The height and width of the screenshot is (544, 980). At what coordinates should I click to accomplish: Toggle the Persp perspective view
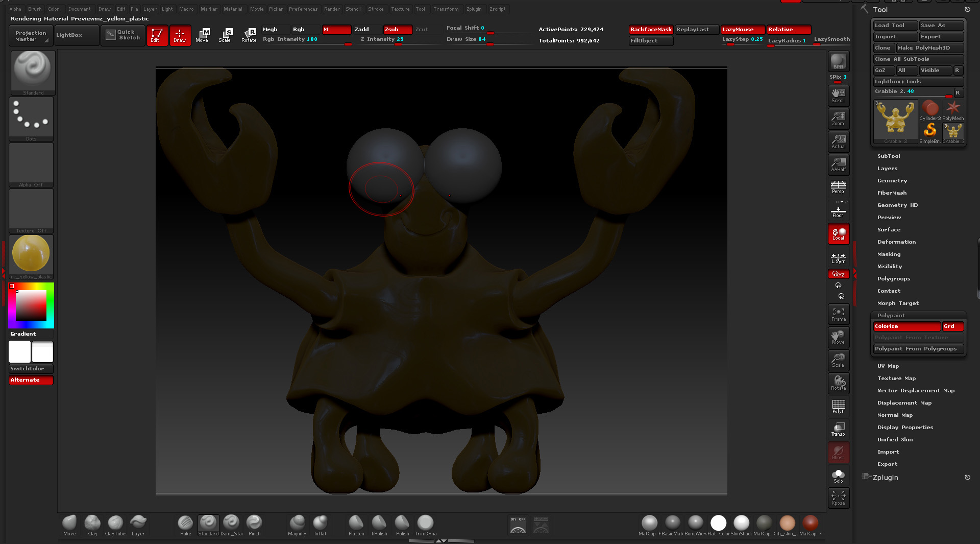pos(838,186)
